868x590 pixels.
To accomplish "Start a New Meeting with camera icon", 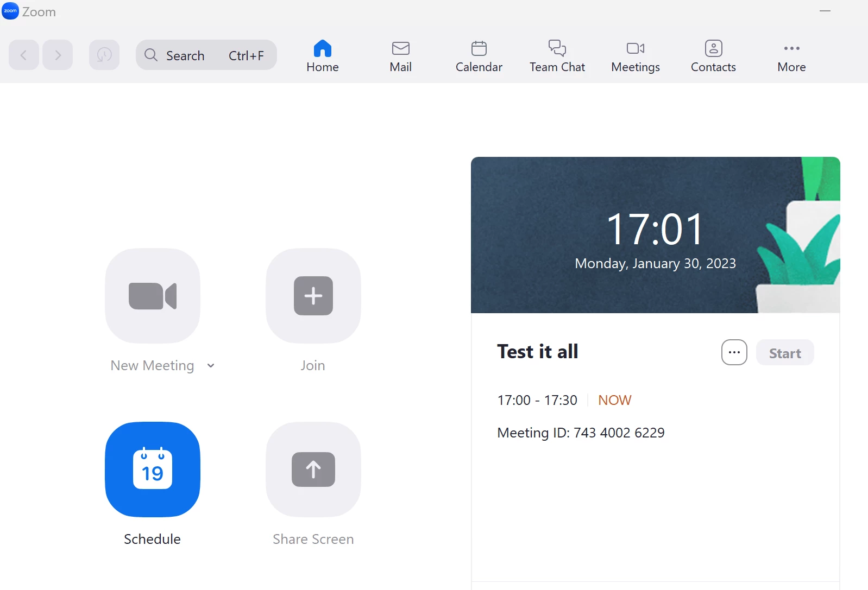I will [x=153, y=296].
